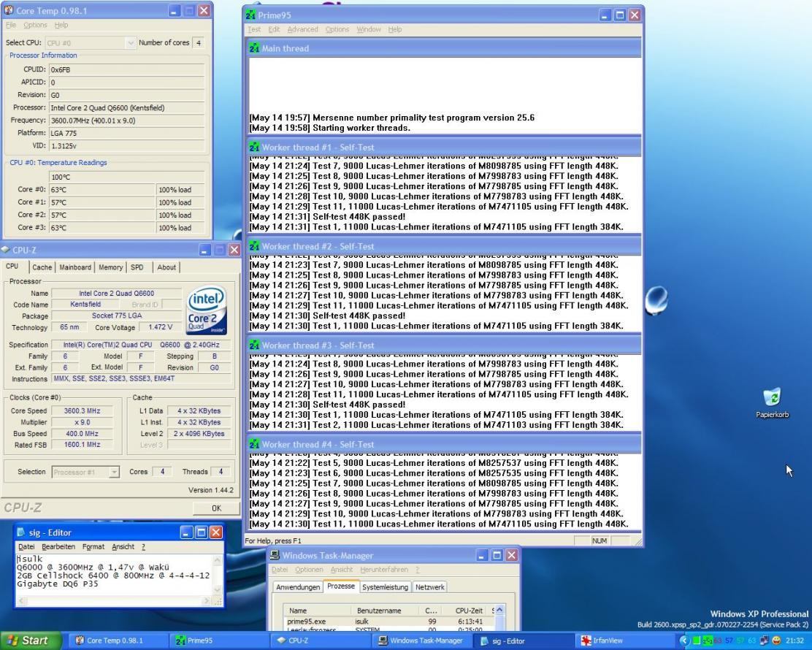Viewport: 812px width, 650px height.
Task: Open the Papierkorb recycle bin icon
Action: click(x=772, y=398)
